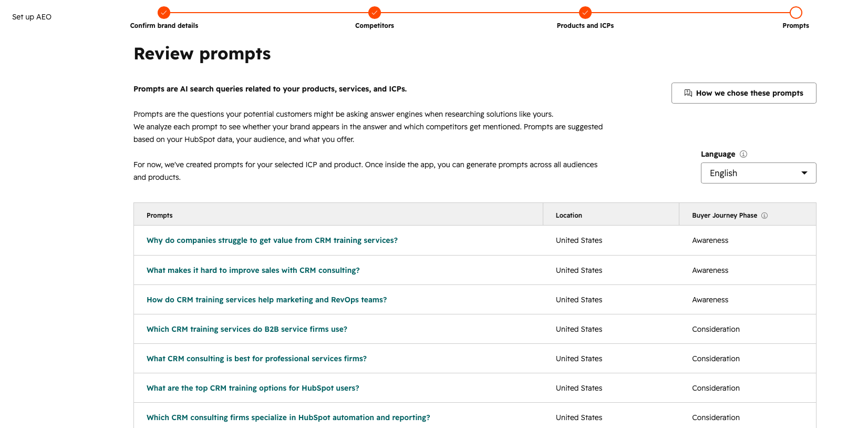Viewport: 868px width, 428px height.
Task: Open prompt about HubSpot automation and reporting
Action: (288, 417)
